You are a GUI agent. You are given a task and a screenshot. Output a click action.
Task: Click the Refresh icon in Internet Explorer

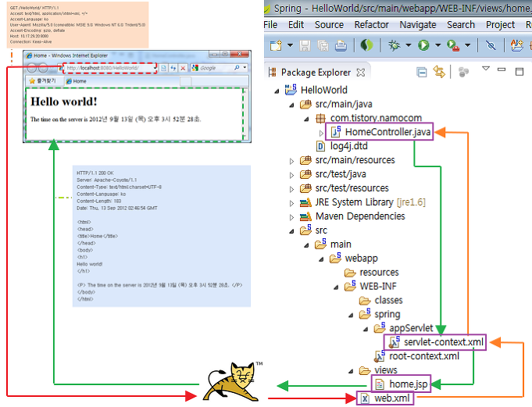(x=173, y=68)
